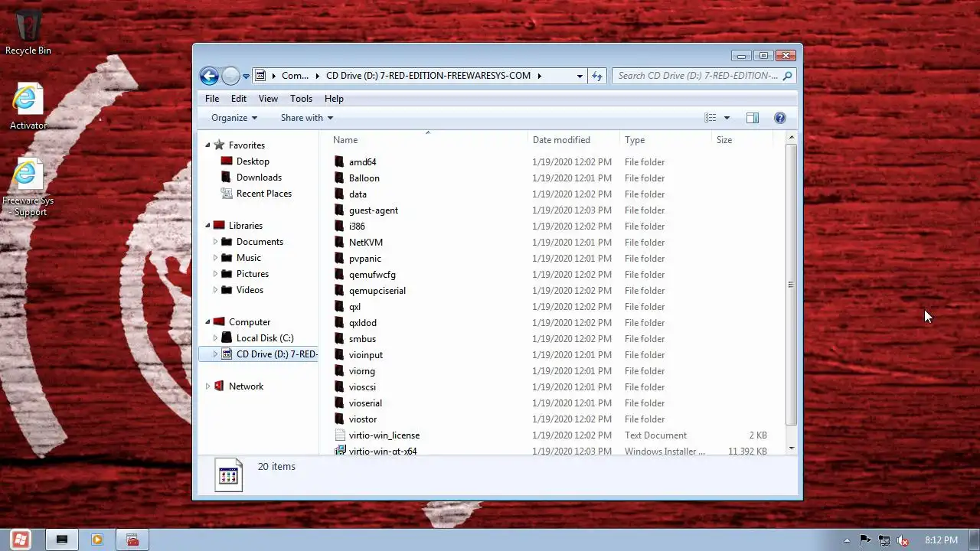Open the view options dropdown arrow
Viewport: 980px width, 551px height.
(x=727, y=118)
